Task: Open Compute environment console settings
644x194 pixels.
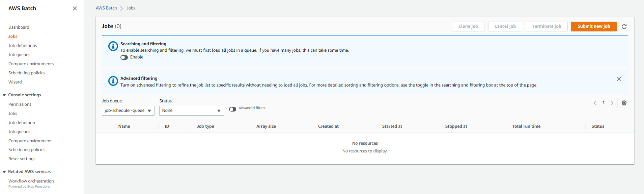Action: coord(30,141)
